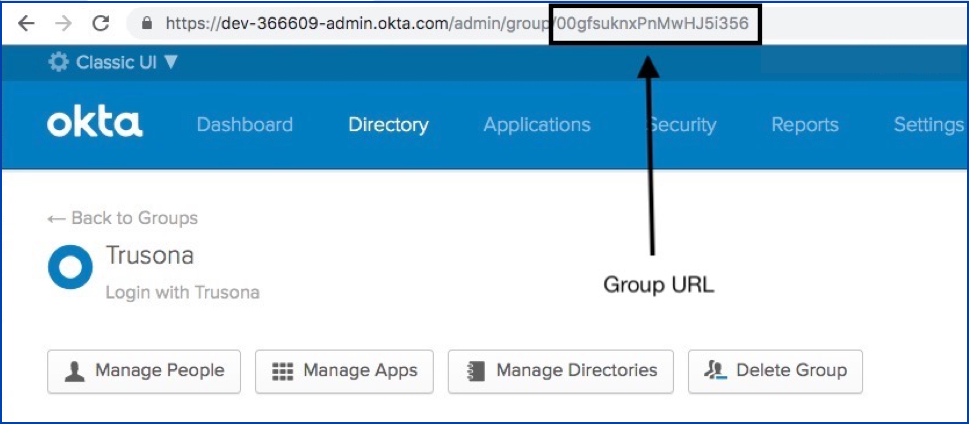
Task: Click the Okta logo
Action: pyautogui.click(x=95, y=124)
